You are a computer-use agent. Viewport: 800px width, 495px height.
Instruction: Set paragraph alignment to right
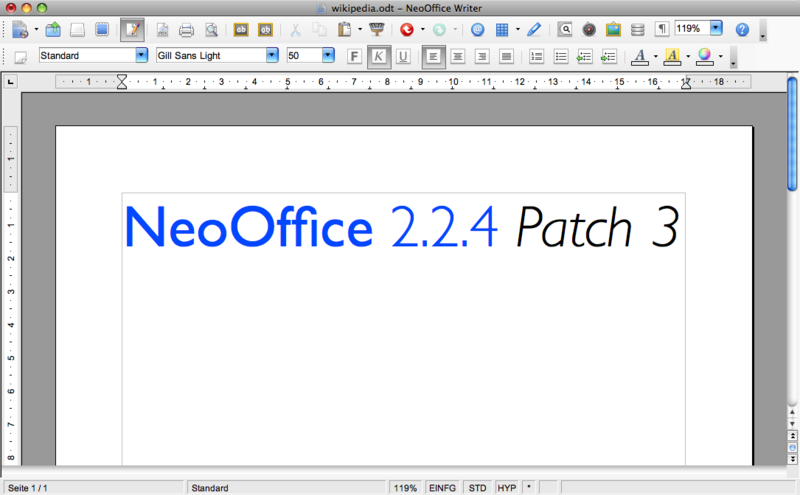(482, 56)
